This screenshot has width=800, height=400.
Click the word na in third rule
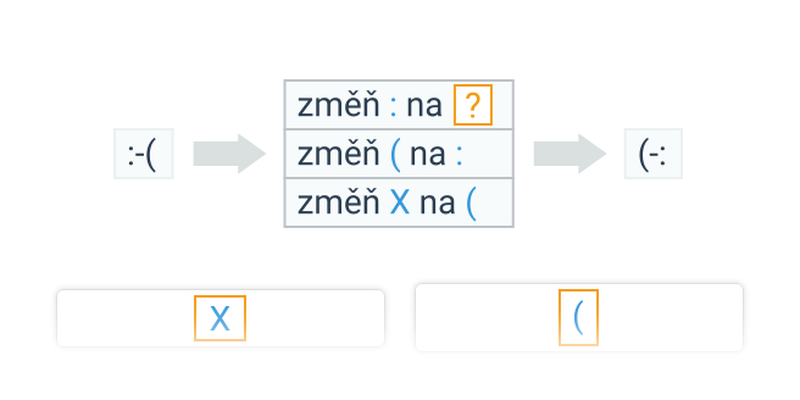[x=437, y=204]
